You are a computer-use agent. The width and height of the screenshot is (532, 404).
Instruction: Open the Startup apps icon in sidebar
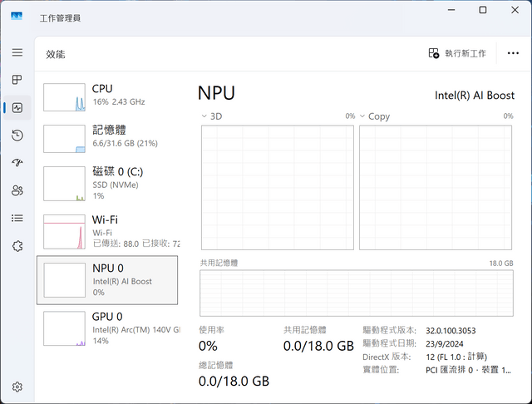click(17, 163)
